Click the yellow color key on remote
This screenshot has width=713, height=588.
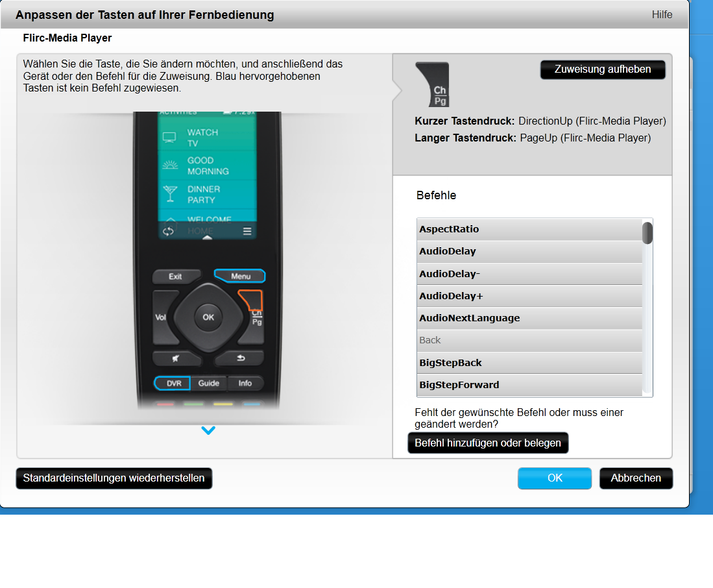(x=223, y=404)
